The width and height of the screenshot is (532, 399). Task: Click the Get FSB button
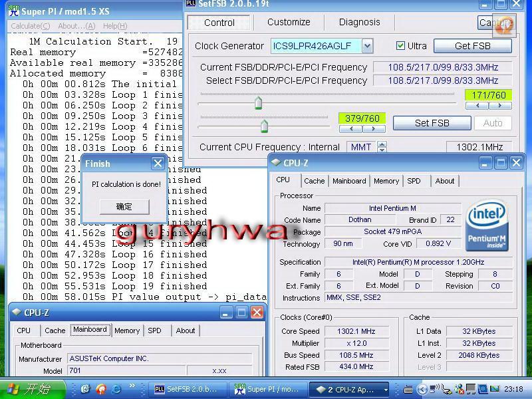click(x=472, y=46)
